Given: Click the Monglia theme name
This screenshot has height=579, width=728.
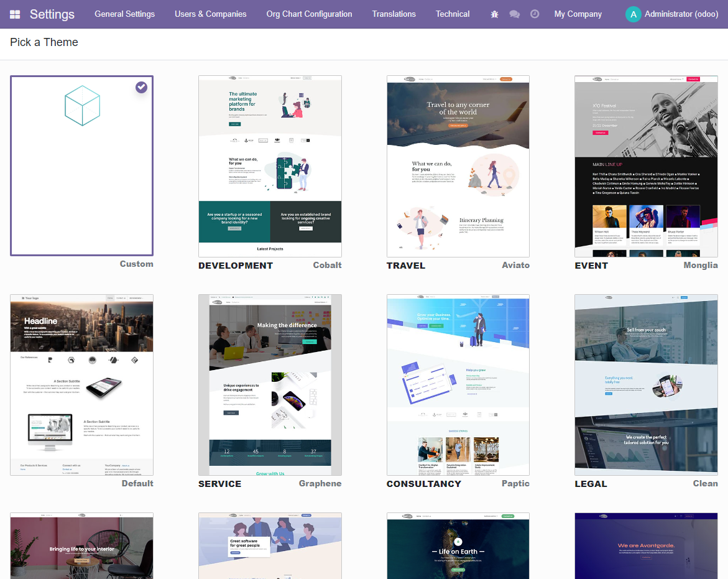Looking at the screenshot, I should pos(701,265).
